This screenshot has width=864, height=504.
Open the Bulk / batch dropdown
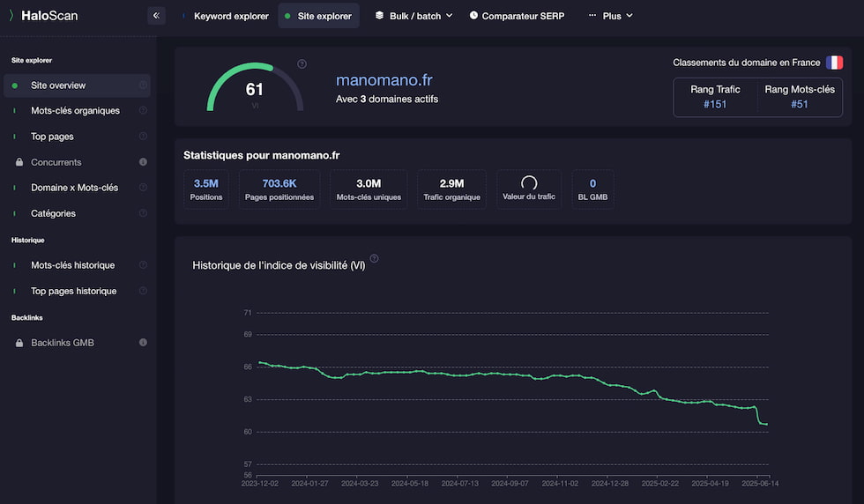pyautogui.click(x=414, y=16)
